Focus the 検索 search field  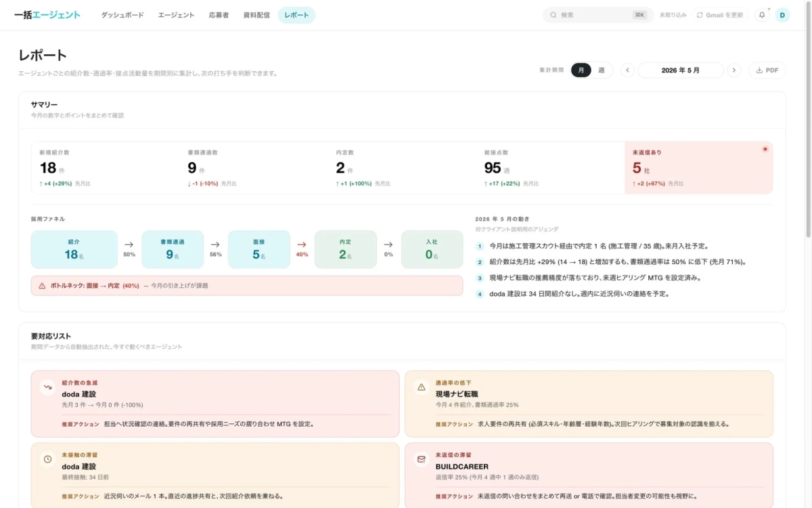(x=598, y=15)
